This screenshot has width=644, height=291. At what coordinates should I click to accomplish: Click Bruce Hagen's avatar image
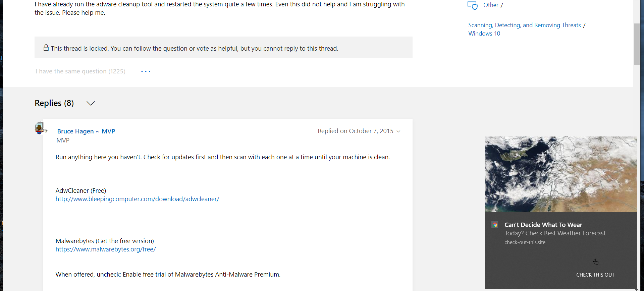40,128
